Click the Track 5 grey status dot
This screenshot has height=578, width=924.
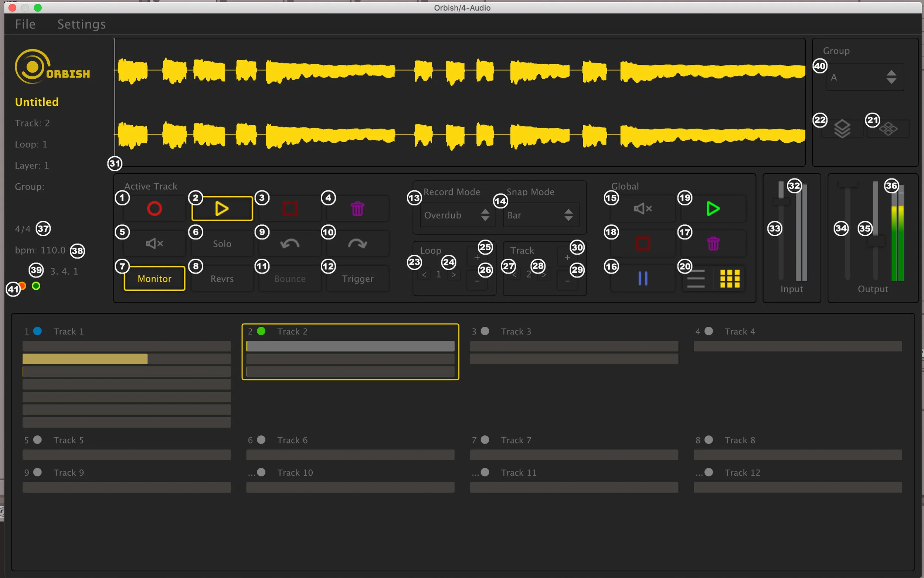37,440
